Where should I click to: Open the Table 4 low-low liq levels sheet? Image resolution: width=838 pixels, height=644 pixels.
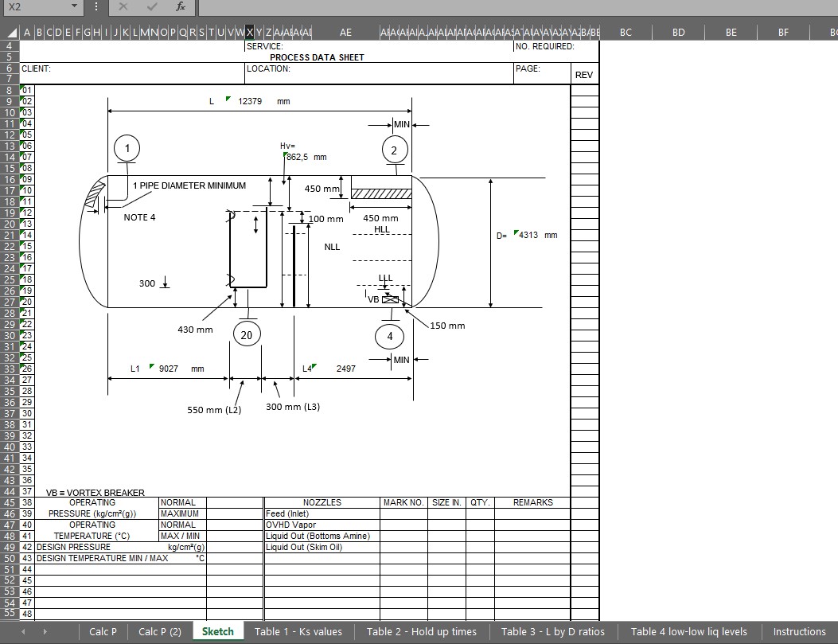689,630
